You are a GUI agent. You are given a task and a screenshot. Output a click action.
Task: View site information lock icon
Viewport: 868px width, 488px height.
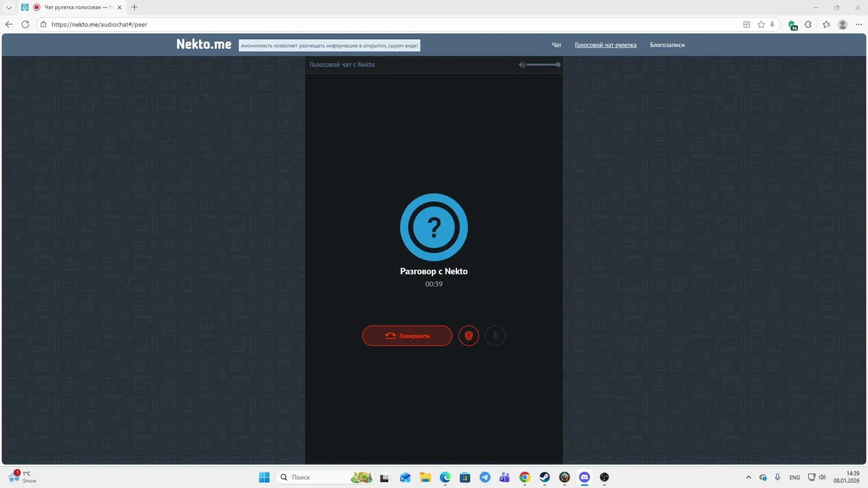[x=43, y=24]
